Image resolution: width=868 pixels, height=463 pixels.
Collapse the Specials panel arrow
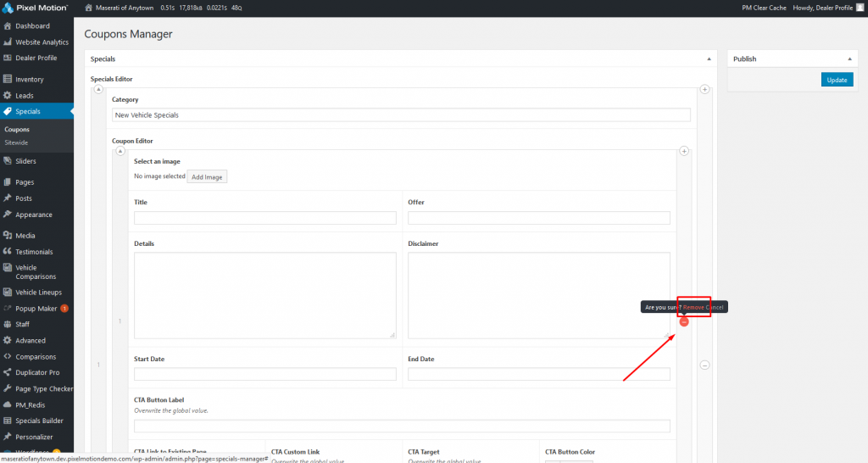tap(709, 59)
